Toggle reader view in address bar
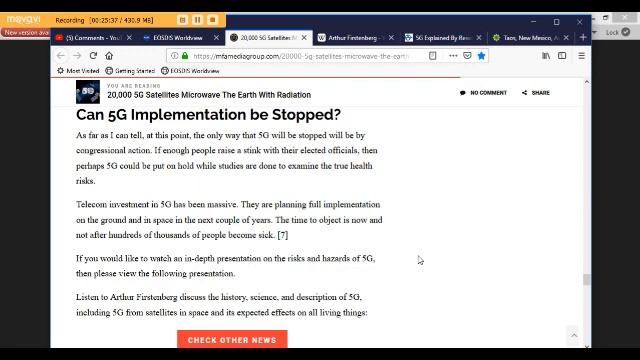 [433, 56]
